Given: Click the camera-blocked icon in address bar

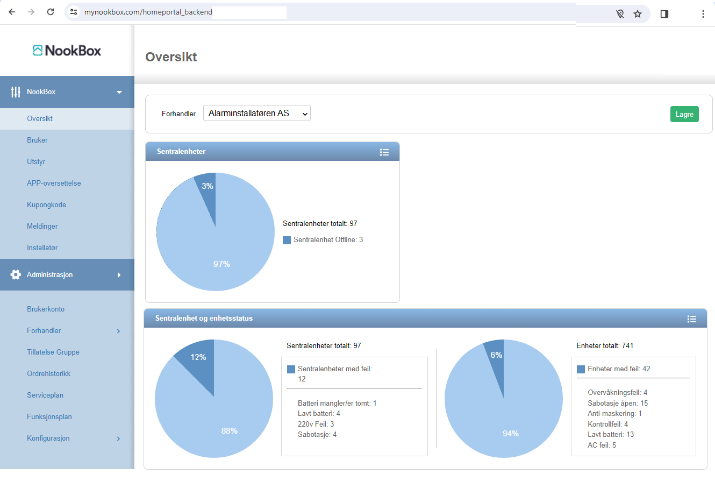Looking at the screenshot, I should 620,14.
